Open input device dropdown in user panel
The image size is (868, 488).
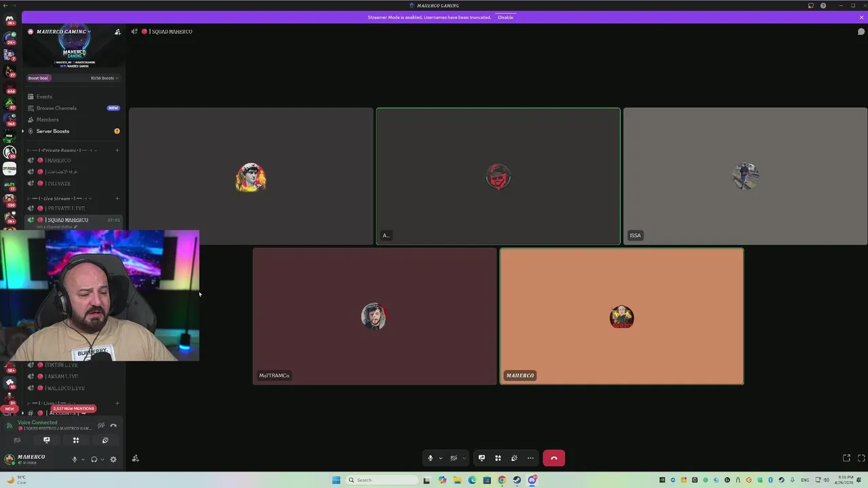coord(83,460)
